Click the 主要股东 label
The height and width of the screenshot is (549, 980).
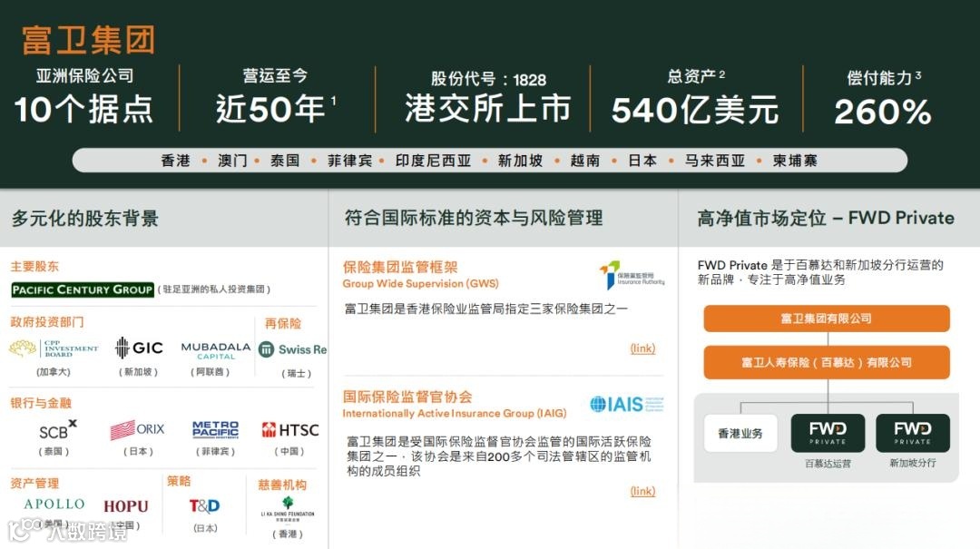point(34,267)
